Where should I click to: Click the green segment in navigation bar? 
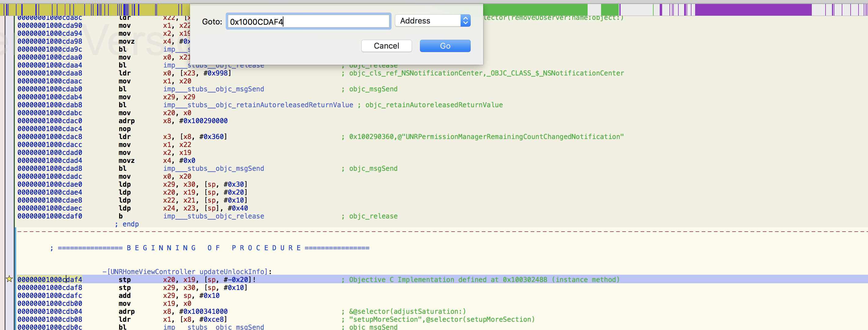tap(535, 10)
